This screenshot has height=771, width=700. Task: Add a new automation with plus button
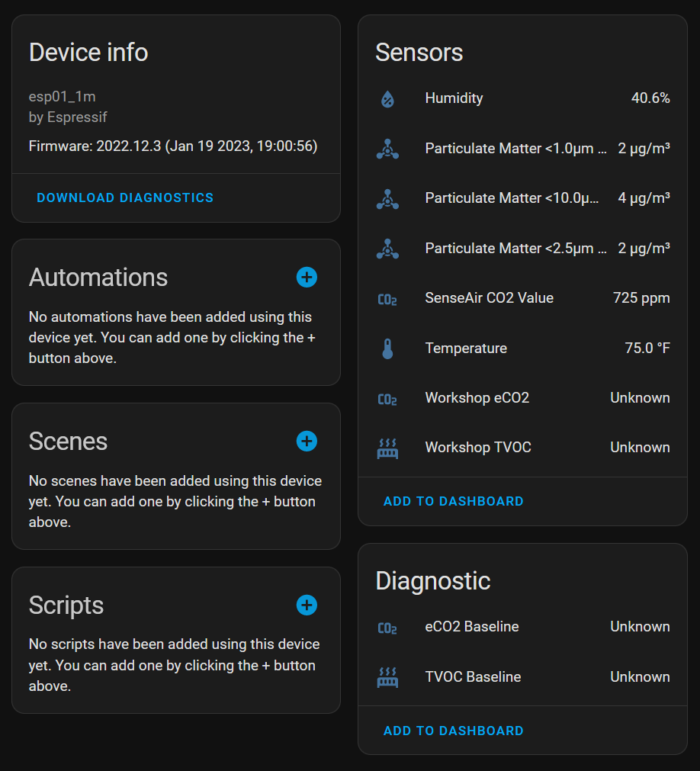[x=307, y=278]
